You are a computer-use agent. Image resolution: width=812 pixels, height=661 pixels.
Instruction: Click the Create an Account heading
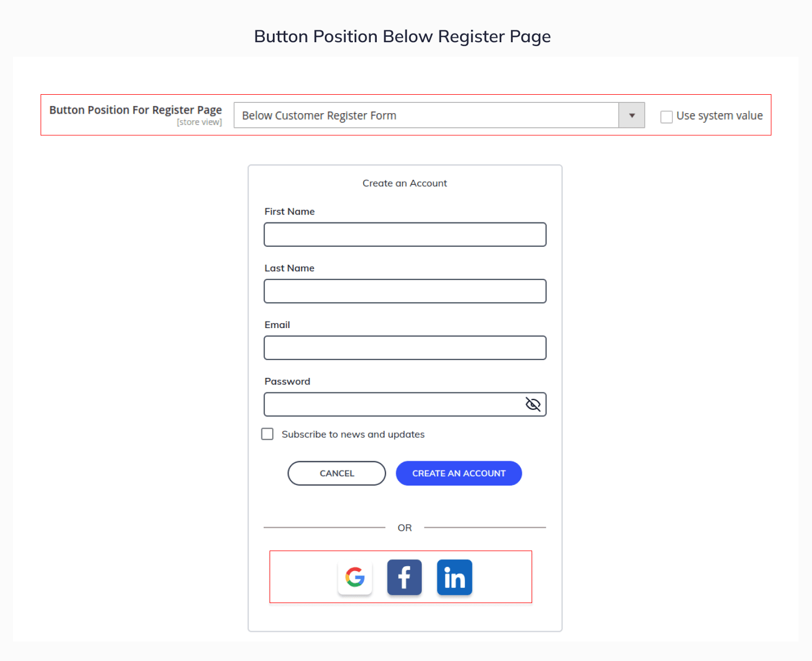(x=405, y=183)
